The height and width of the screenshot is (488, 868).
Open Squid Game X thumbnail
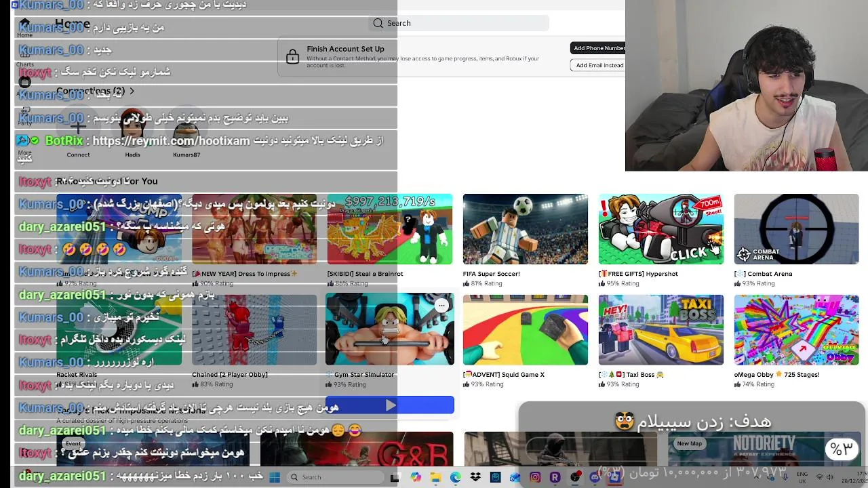[x=526, y=329]
